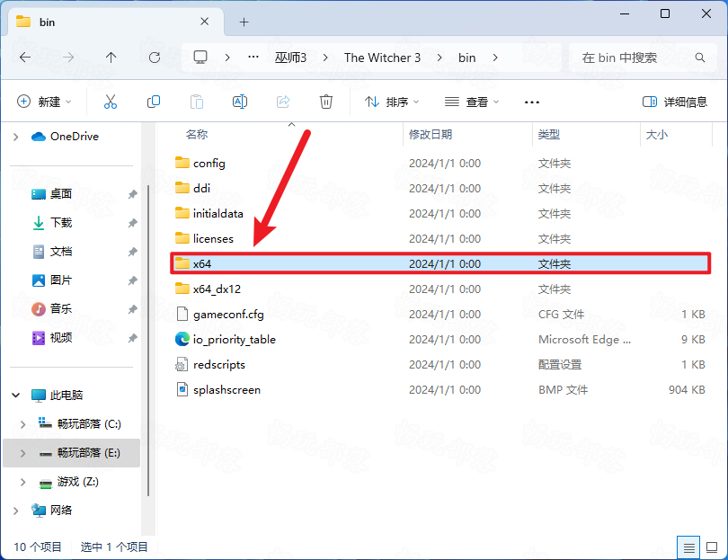Click the Share icon in toolbar
The image size is (728, 560).
(283, 102)
